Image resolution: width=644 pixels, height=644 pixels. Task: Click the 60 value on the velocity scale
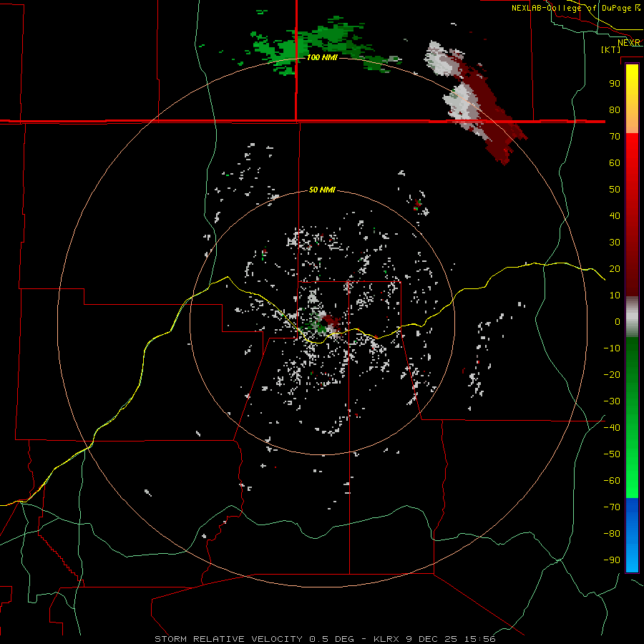tap(615, 162)
